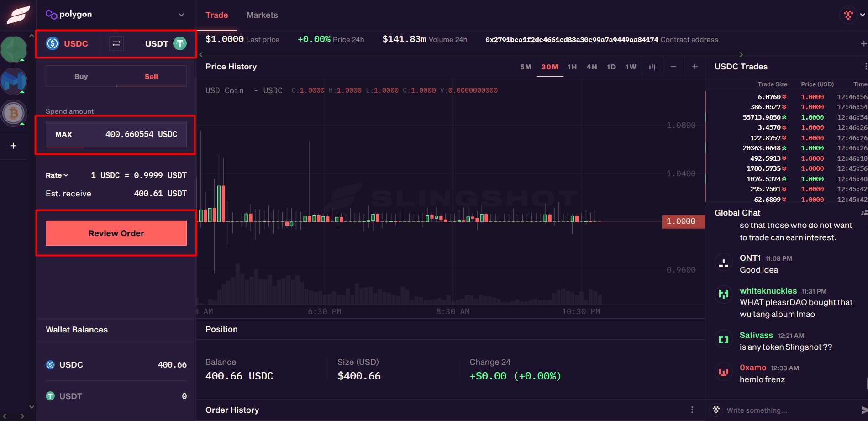Send the chat message arrow icon
Screen dimensions: 868x421
pos(864,410)
